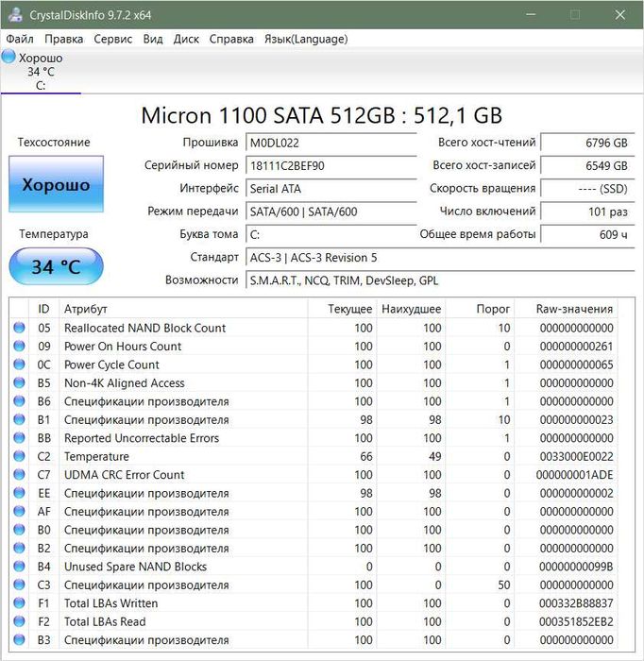
Task: Click the Возможности field with S.M.A.R.T., NCQ
Action: click(x=440, y=280)
